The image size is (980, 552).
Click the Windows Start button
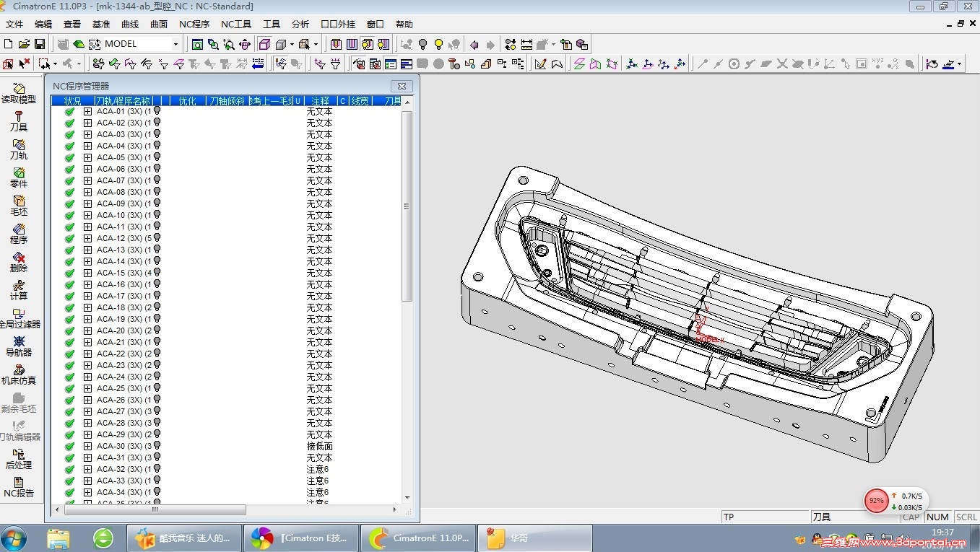coord(14,538)
